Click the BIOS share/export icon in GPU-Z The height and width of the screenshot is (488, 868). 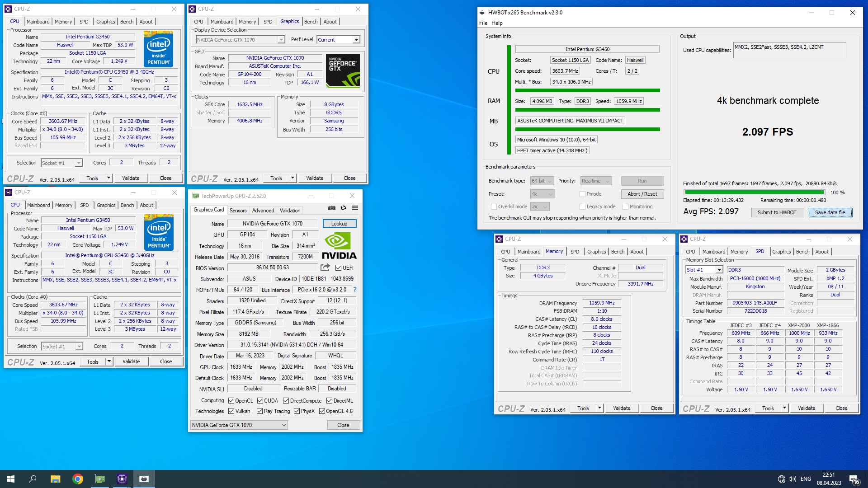coord(325,267)
